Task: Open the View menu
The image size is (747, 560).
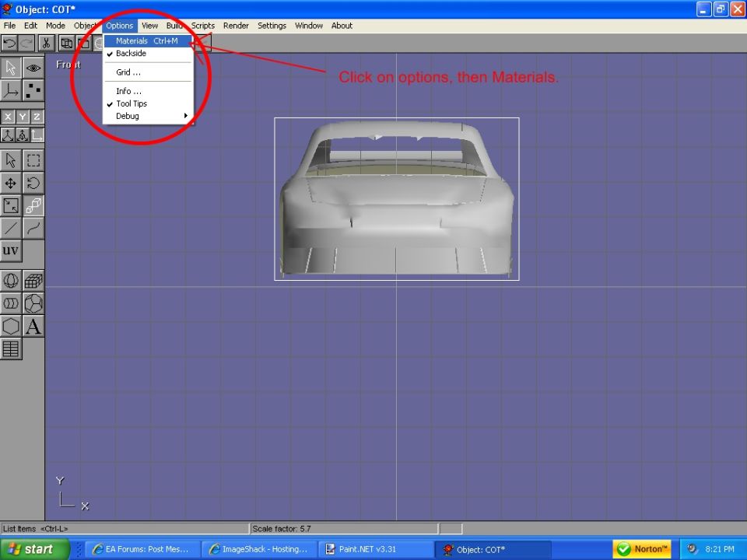Action: (x=149, y=26)
